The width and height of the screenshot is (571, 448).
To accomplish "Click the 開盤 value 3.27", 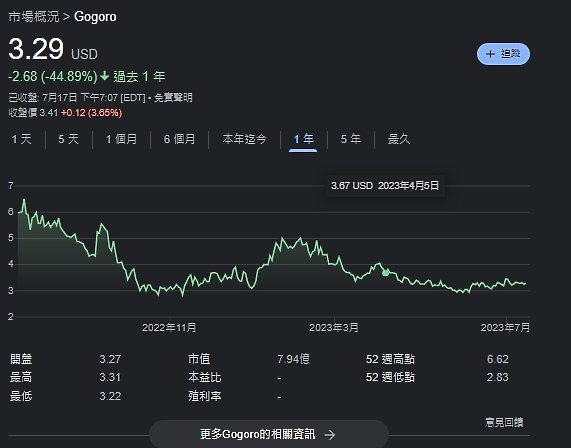I will [x=110, y=359].
